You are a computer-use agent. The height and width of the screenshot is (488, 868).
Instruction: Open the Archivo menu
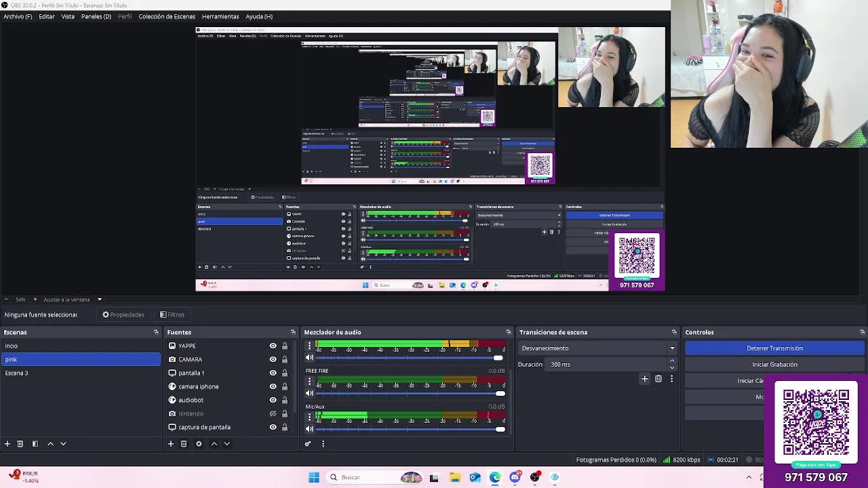click(x=18, y=16)
